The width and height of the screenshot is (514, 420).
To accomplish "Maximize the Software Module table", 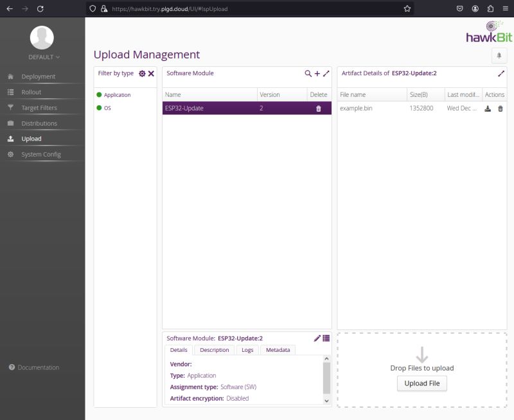I will tap(326, 73).
